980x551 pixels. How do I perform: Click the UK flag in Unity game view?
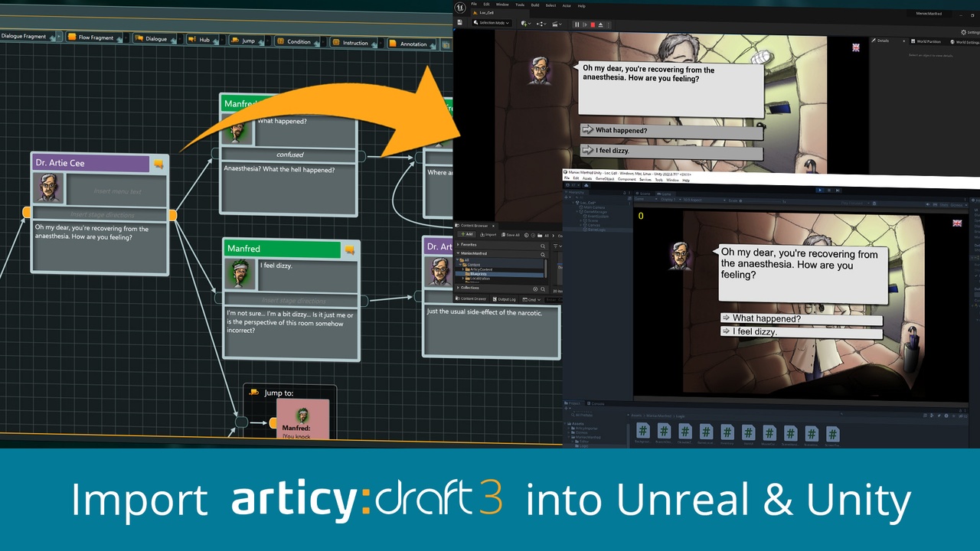pyautogui.click(x=957, y=223)
